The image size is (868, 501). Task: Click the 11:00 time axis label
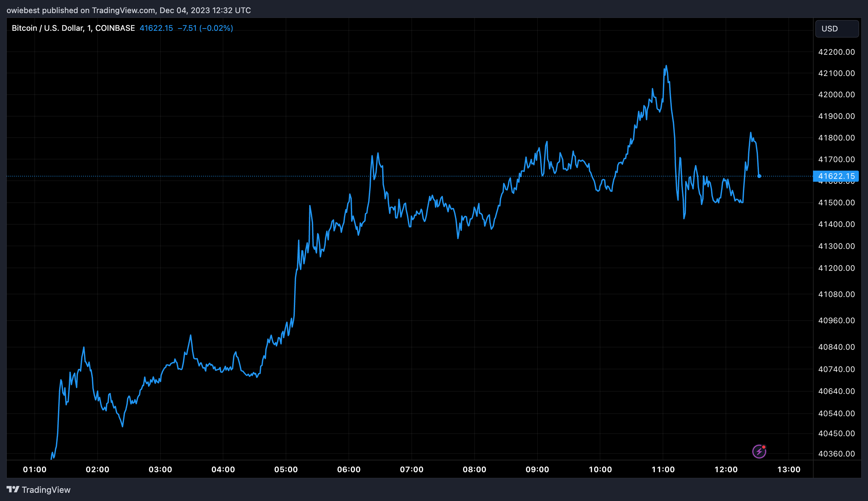point(663,469)
